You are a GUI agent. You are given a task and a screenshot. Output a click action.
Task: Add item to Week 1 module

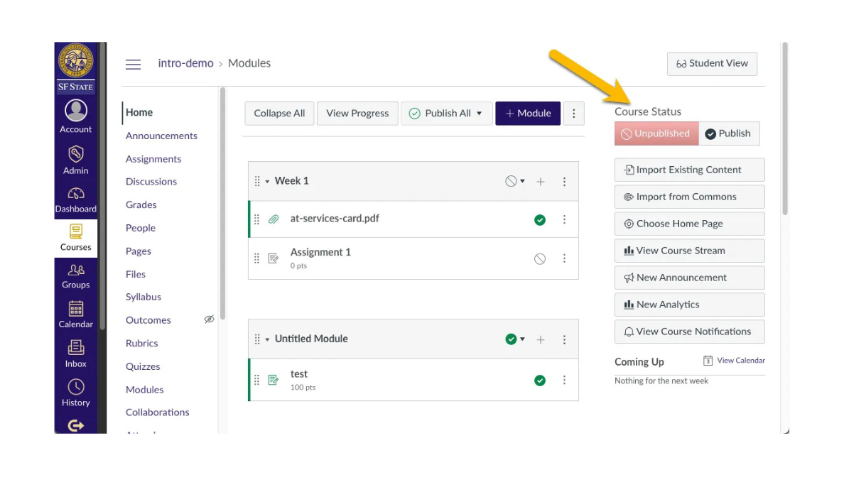pyautogui.click(x=541, y=182)
